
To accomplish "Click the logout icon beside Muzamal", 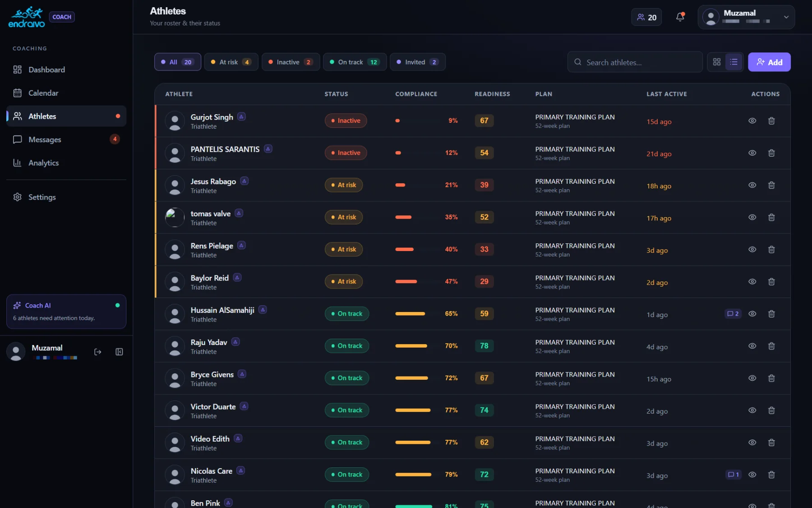I will (97, 352).
